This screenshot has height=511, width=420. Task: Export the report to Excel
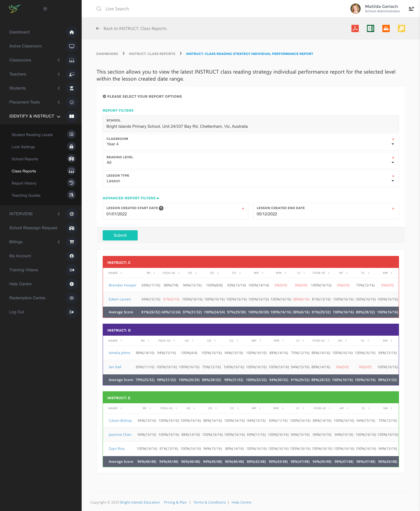coord(370,28)
